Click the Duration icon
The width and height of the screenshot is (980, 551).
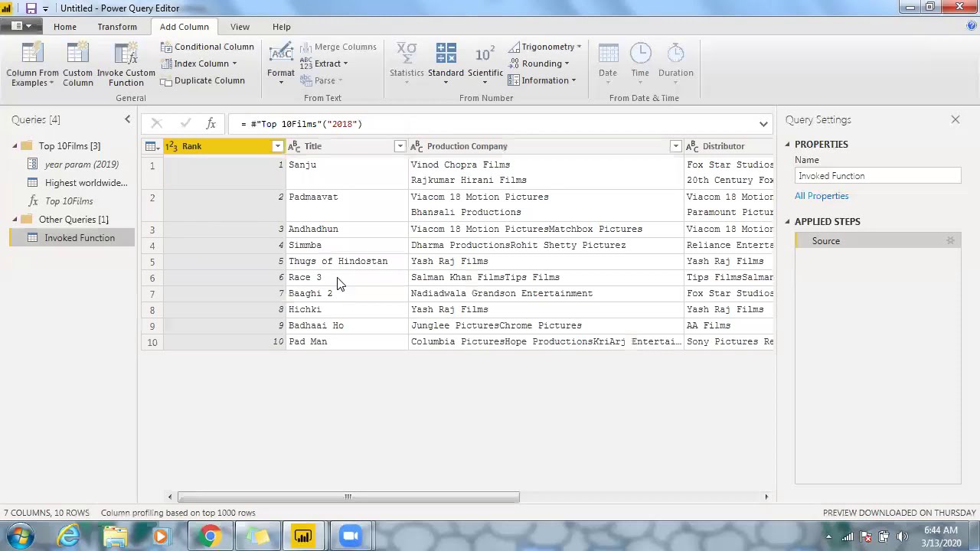pyautogui.click(x=675, y=54)
